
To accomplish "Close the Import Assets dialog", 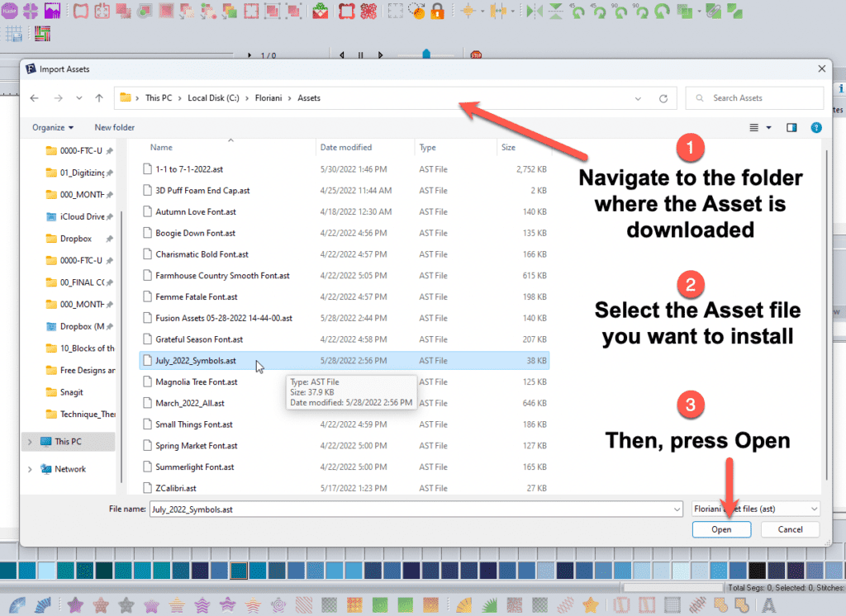I will tap(822, 69).
